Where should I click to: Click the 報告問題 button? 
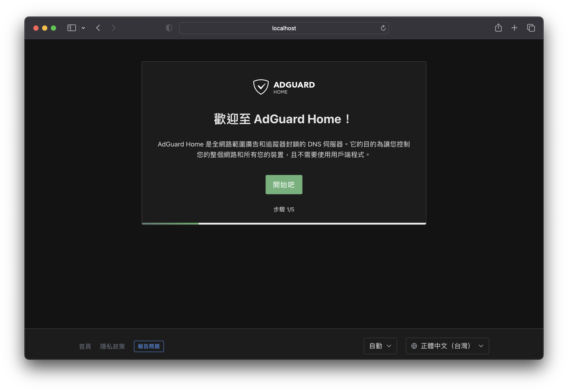pos(149,346)
